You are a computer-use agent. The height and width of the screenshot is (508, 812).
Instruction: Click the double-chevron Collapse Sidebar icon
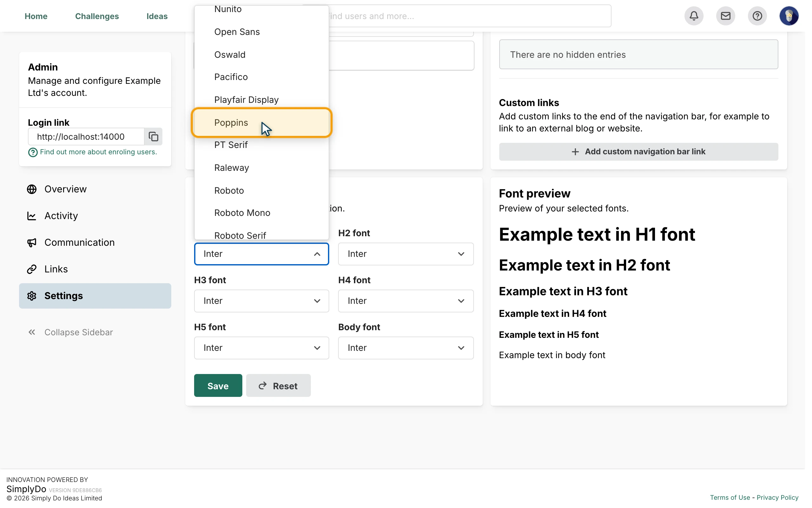32,332
